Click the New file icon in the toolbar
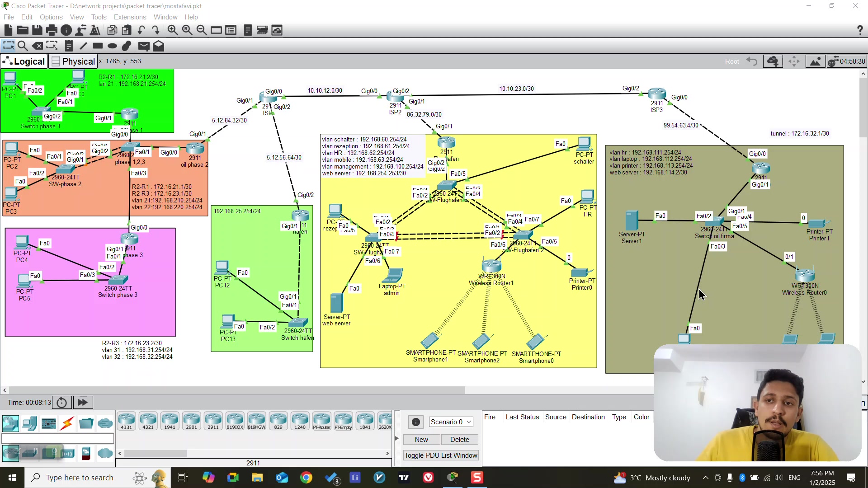 pos(8,30)
